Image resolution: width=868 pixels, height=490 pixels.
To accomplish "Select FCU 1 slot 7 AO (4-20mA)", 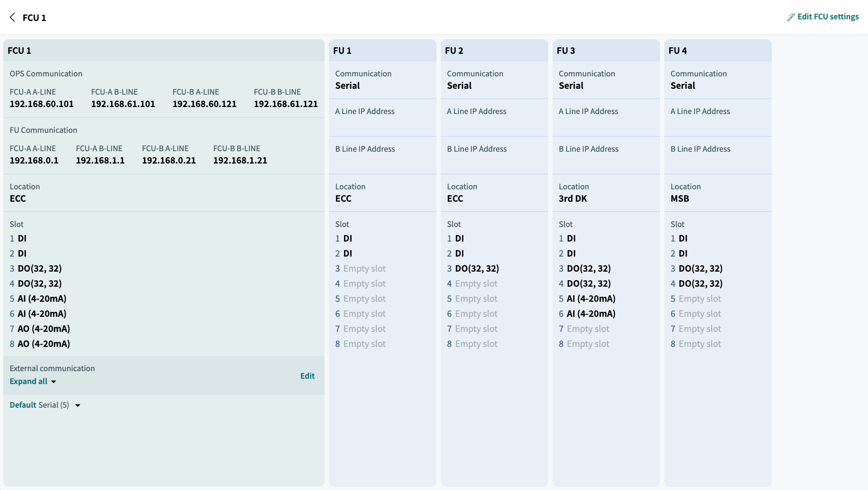I will (40, 329).
